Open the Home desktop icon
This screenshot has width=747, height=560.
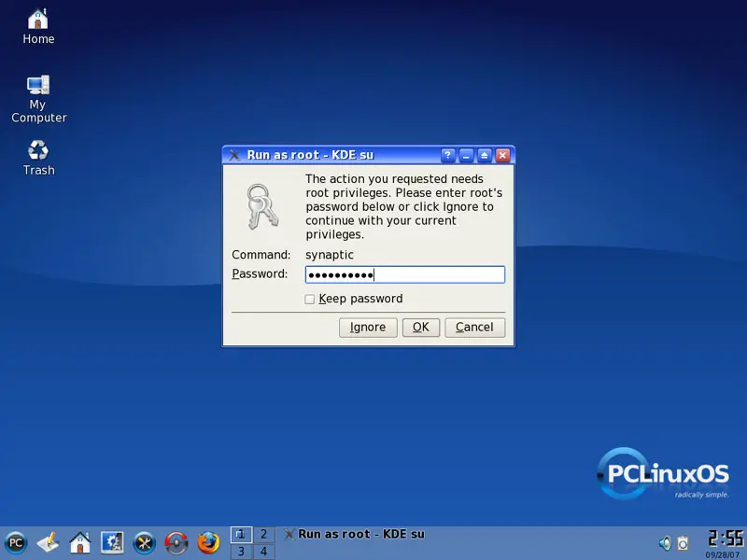click(x=38, y=27)
